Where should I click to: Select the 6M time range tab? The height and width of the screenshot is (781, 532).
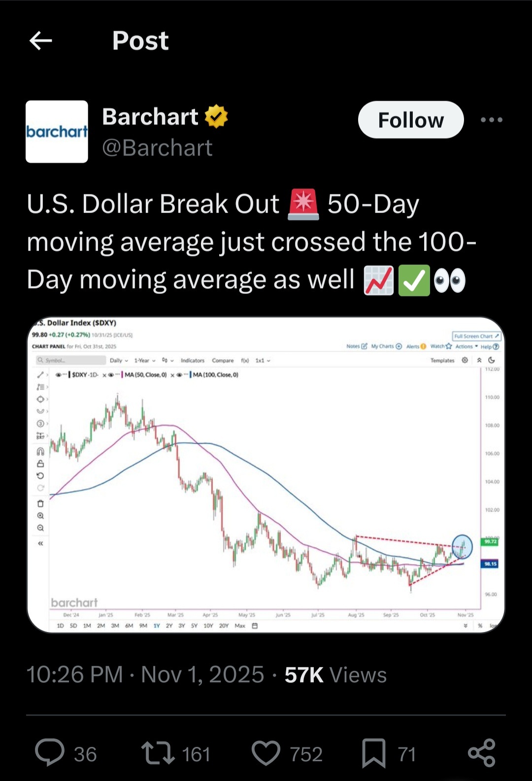coord(129,626)
